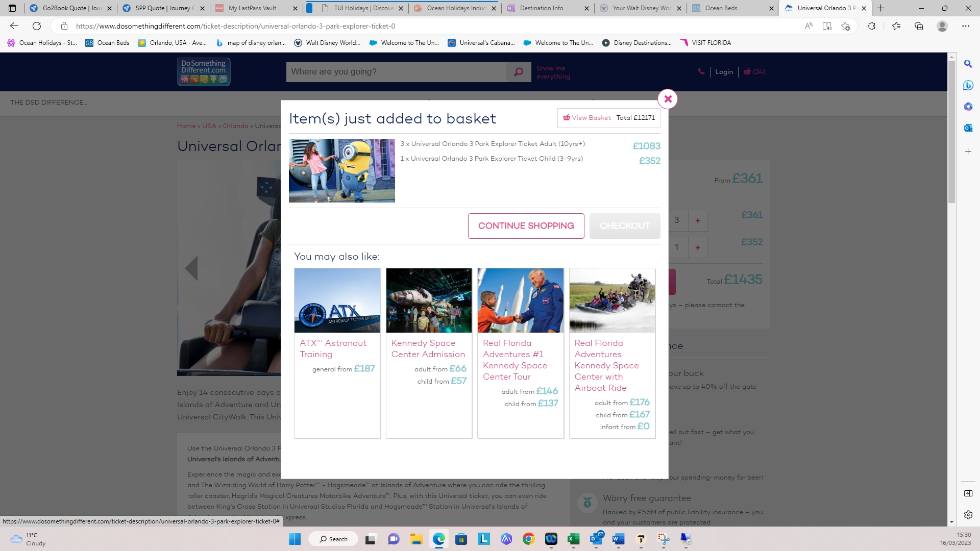Open Outlook icon in Edge sidebar

tap(968, 128)
